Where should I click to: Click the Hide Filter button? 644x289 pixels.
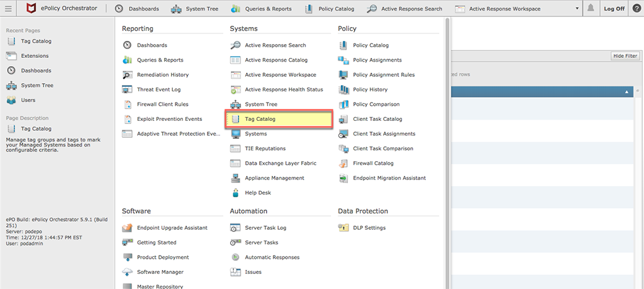[x=625, y=56]
